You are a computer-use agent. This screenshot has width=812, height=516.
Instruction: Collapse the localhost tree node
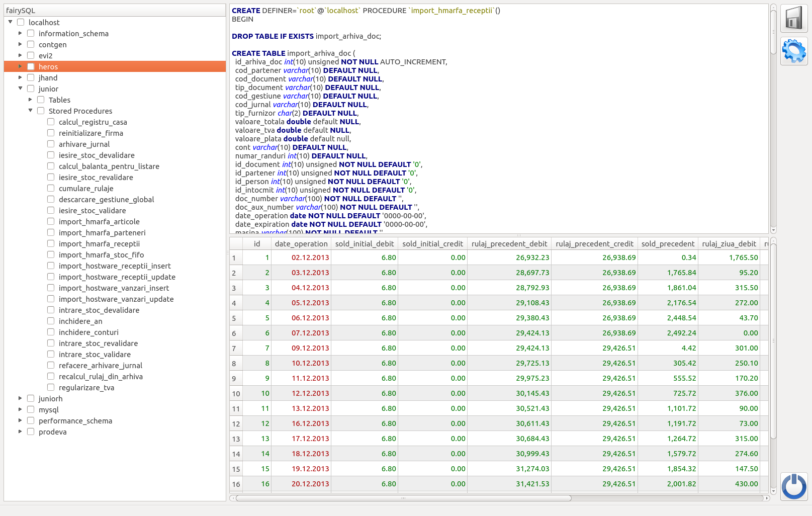pyautogui.click(x=10, y=22)
